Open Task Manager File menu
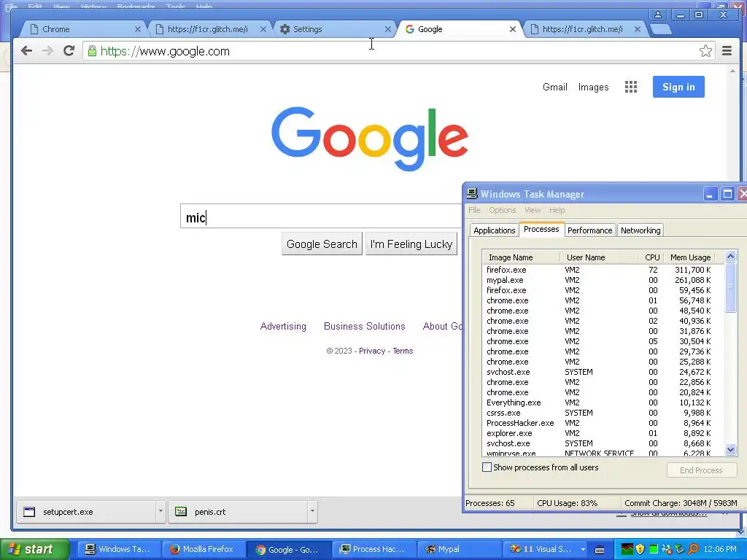Viewport: 747px width, 560px height. coord(474,210)
